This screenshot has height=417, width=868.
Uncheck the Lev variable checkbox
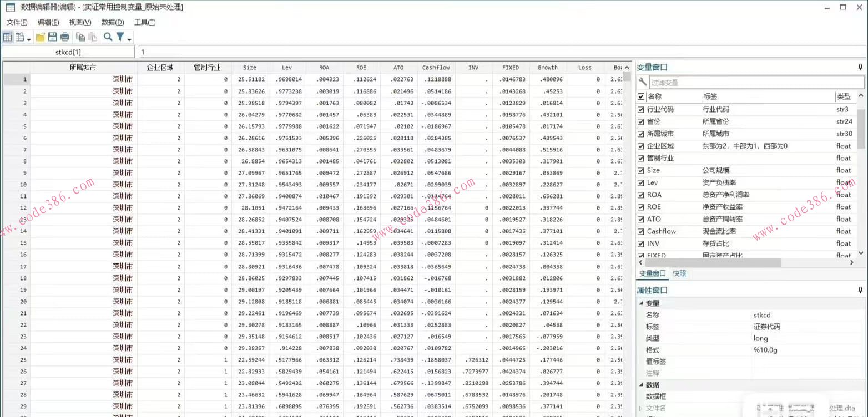click(641, 182)
